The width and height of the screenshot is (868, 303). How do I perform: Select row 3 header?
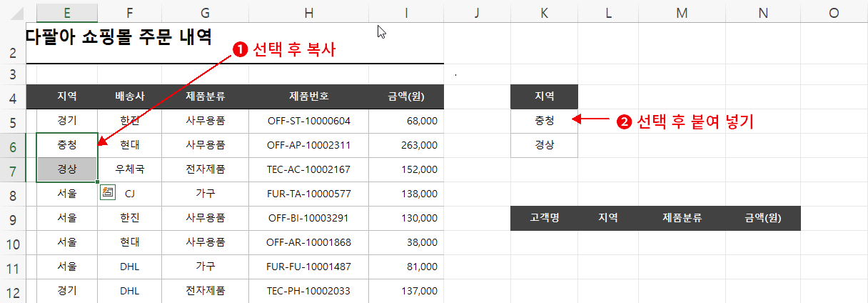13,74
